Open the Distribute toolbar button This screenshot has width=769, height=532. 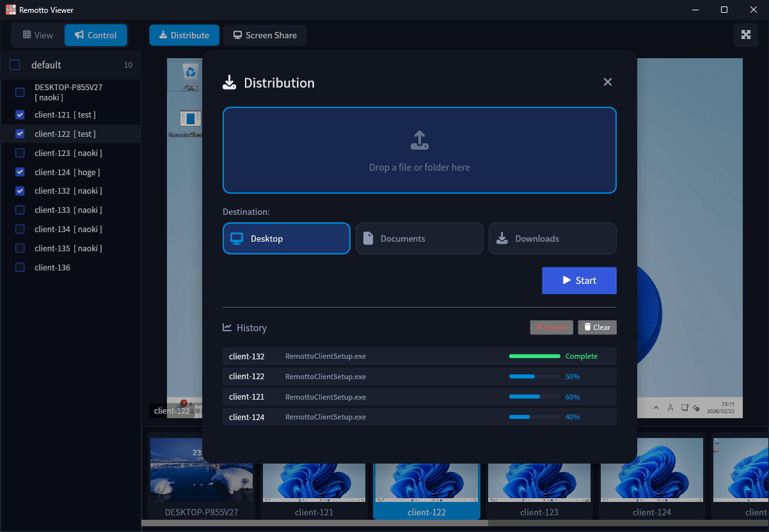[x=184, y=35]
